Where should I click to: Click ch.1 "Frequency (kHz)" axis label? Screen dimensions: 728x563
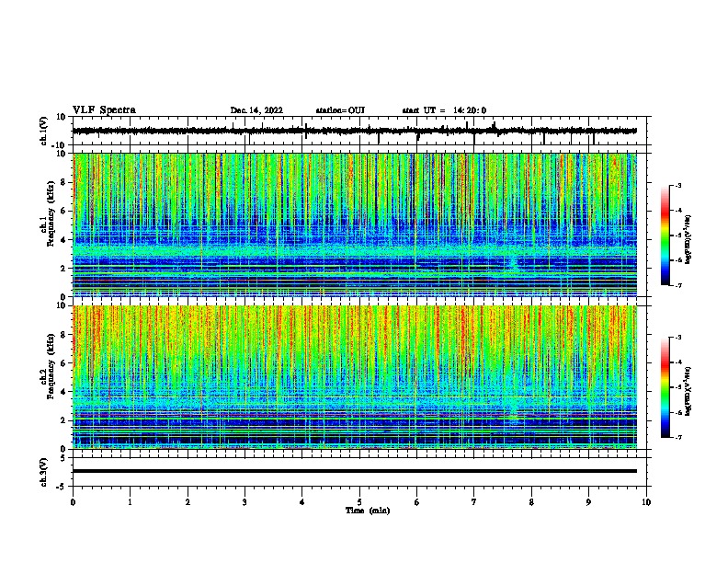pyautogui.click(x=51, y=213)
